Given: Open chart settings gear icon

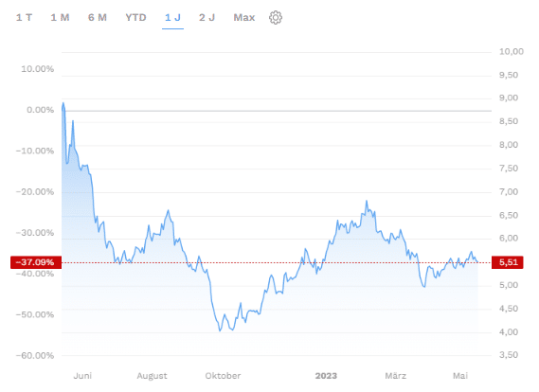Looking at the screenshot, I should pyautogui.click(x=276, y=18).
